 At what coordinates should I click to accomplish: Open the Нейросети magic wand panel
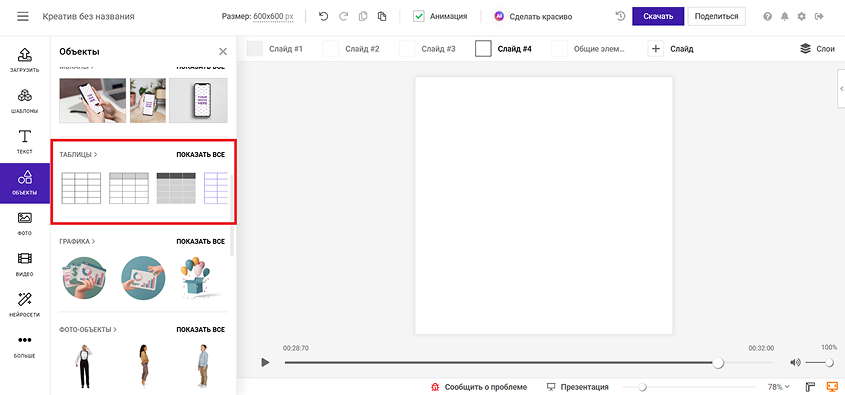(x=25, y=304)
